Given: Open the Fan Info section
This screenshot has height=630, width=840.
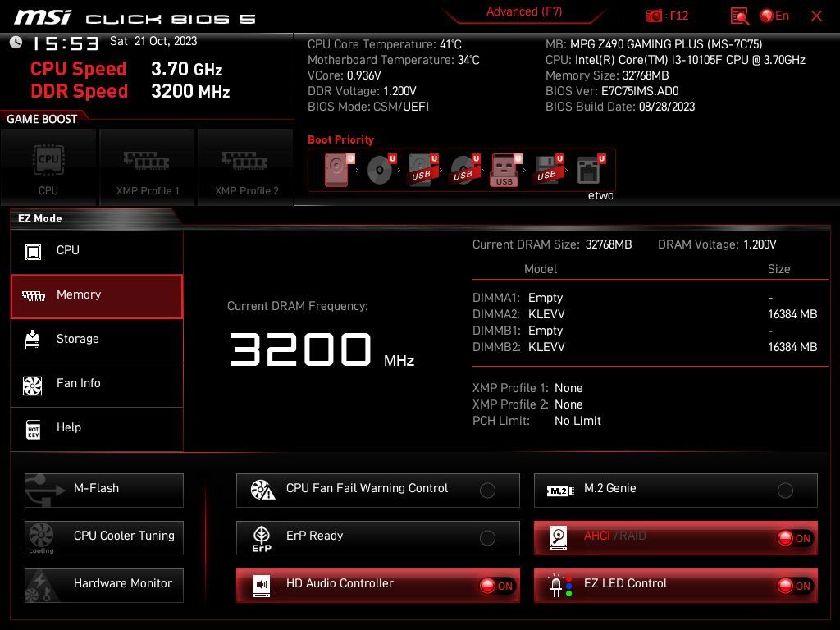Looking at the screenshot, I should tap(97, 385).
